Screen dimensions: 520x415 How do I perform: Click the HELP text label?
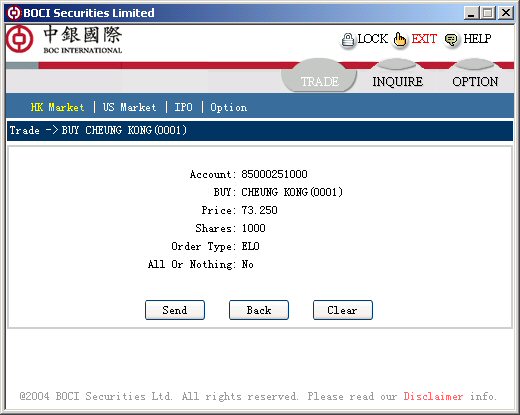tap(477, 39)
